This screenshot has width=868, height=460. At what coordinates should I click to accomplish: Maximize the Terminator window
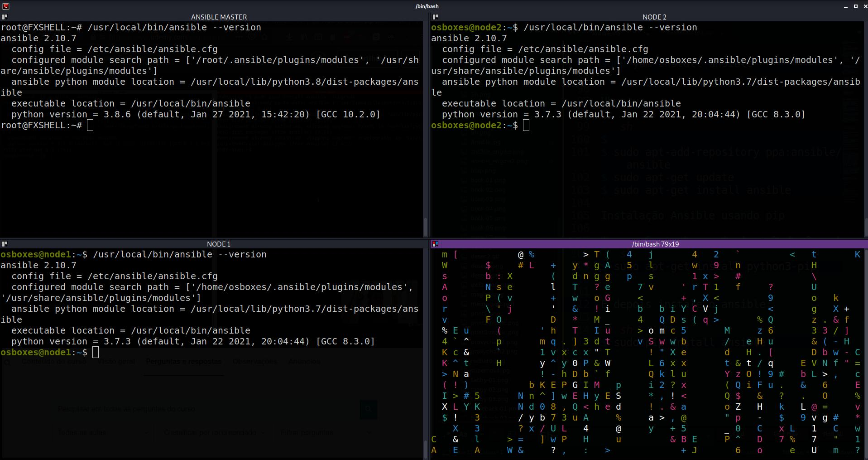(x=855, y=6)
